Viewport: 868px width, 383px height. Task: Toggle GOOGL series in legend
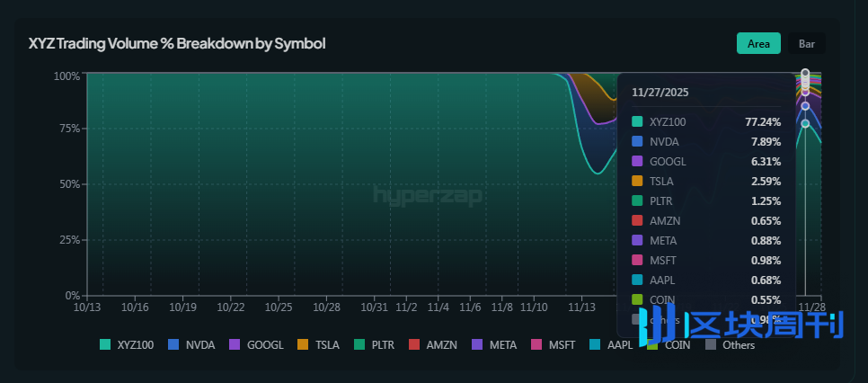click(x=257, y=344)
